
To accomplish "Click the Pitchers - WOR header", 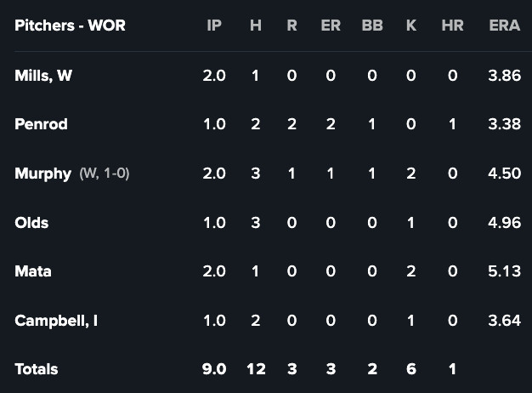I will click(x=70, y=26).
